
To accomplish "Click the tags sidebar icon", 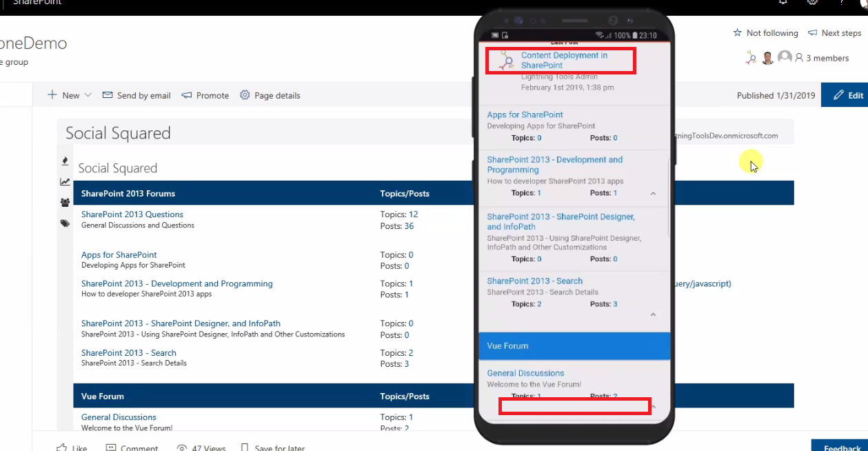I will click(x=65, y=223).
